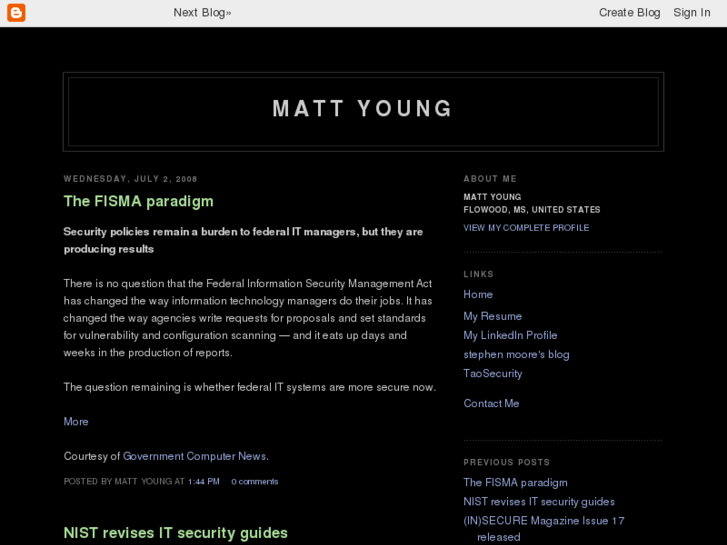
Task: Open the Create Blog link
Action: tap(629, 13)
